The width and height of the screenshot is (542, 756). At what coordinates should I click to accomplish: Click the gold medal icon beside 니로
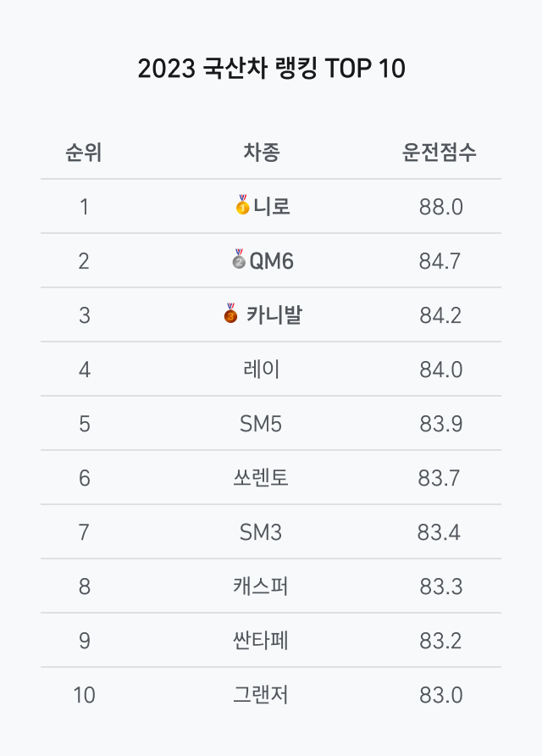242,205
